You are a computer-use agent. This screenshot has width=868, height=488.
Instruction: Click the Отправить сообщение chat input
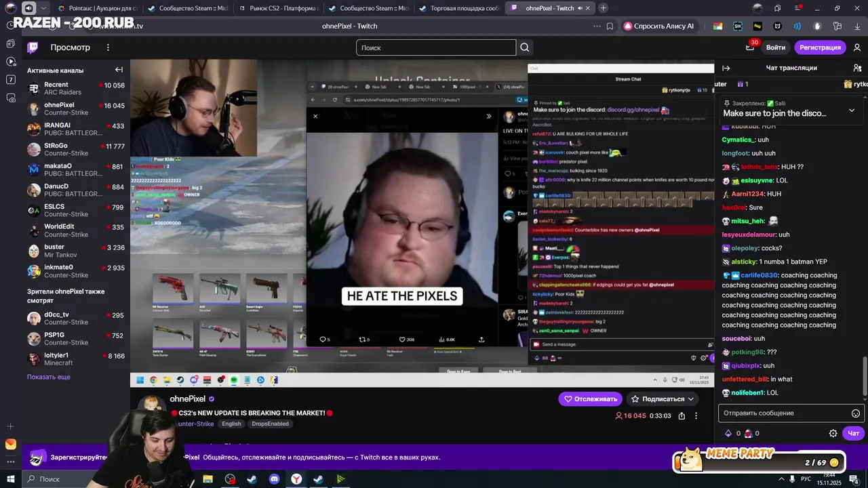point(783,413)
